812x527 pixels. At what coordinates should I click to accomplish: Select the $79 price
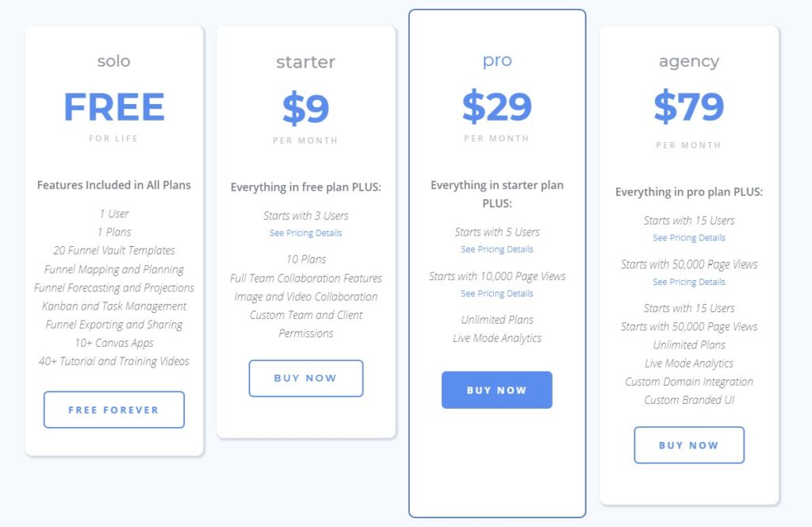(x=688, y=107)
